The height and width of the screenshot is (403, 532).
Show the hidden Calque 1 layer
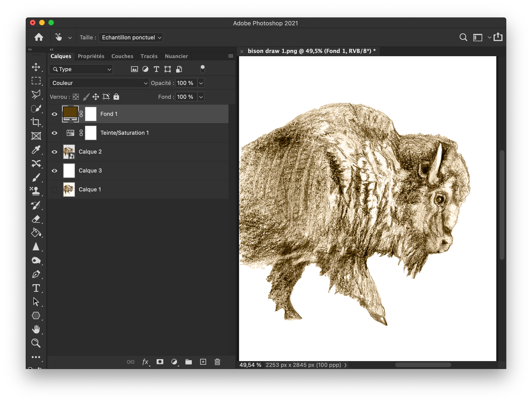[x=54, y=190]
